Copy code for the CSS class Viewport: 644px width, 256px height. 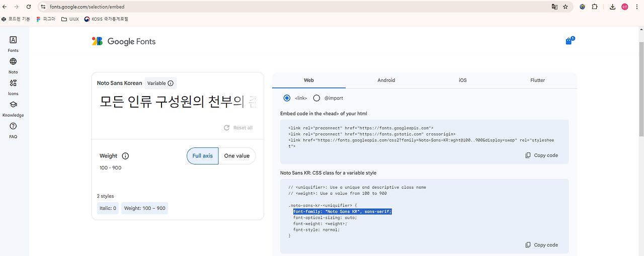[542, 245]
